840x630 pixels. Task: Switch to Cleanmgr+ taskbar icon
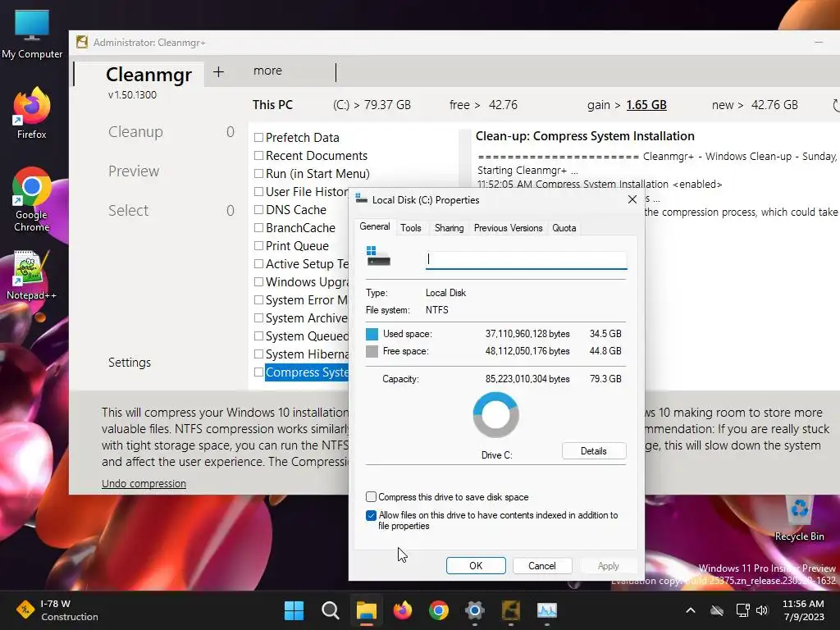pos(511,610)
